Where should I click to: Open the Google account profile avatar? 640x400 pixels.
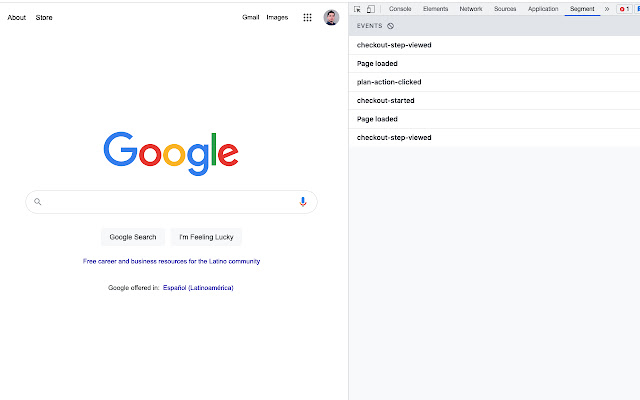(x=331, y=18)
